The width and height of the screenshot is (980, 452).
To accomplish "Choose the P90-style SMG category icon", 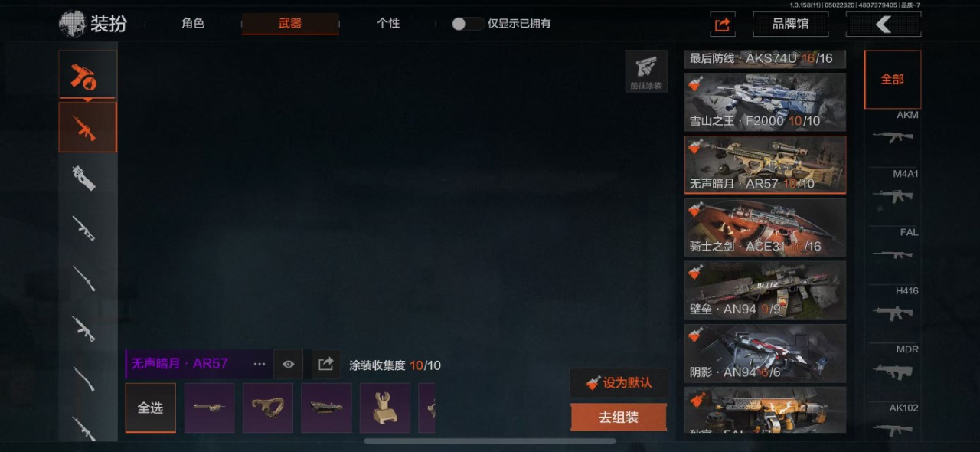I will click(x=84, y=179).
